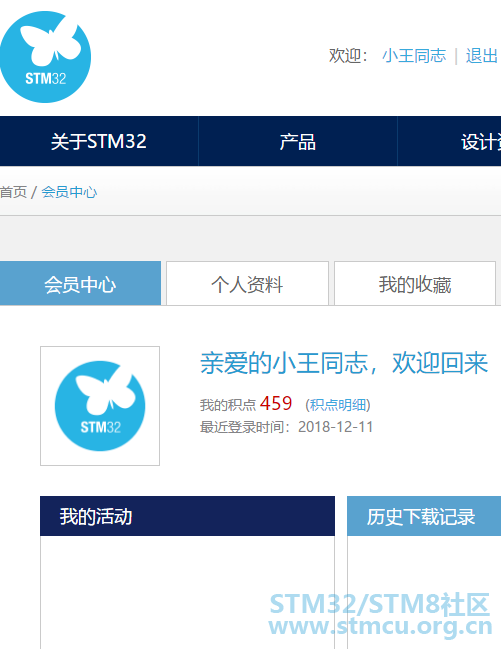Viewport: 501px width, 649px height.
Task: Open the 小王同志 username link
Action: (x=414, y=55)
